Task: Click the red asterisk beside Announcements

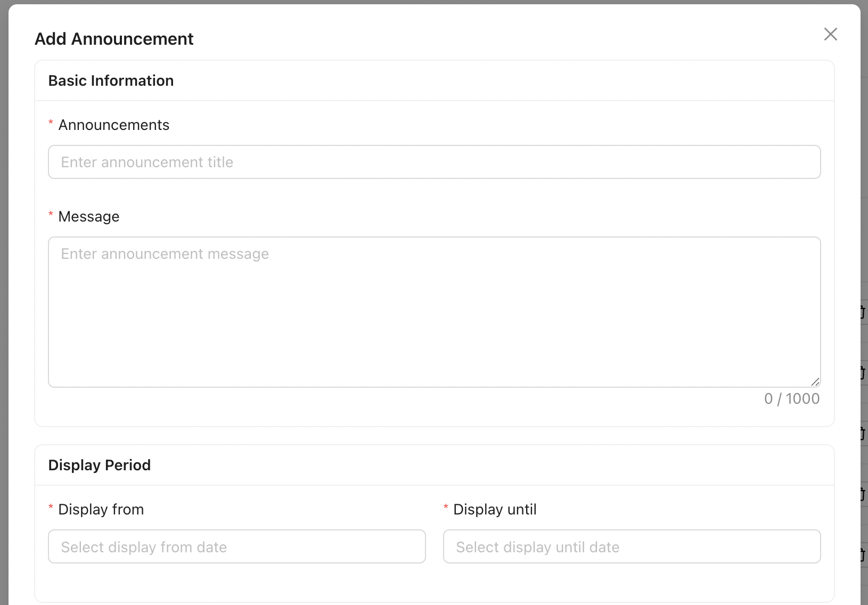Action: click(51, 124)
